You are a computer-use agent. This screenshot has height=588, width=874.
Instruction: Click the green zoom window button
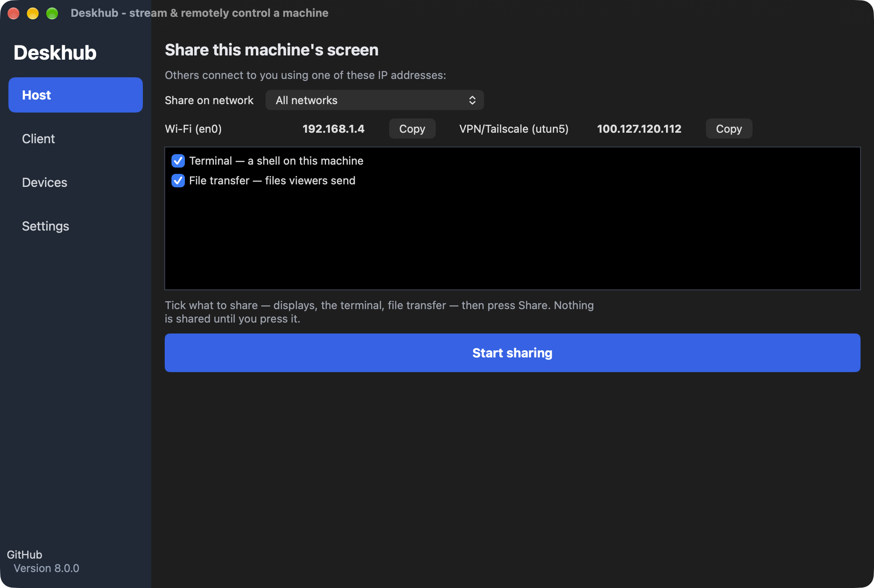point(52,13)
